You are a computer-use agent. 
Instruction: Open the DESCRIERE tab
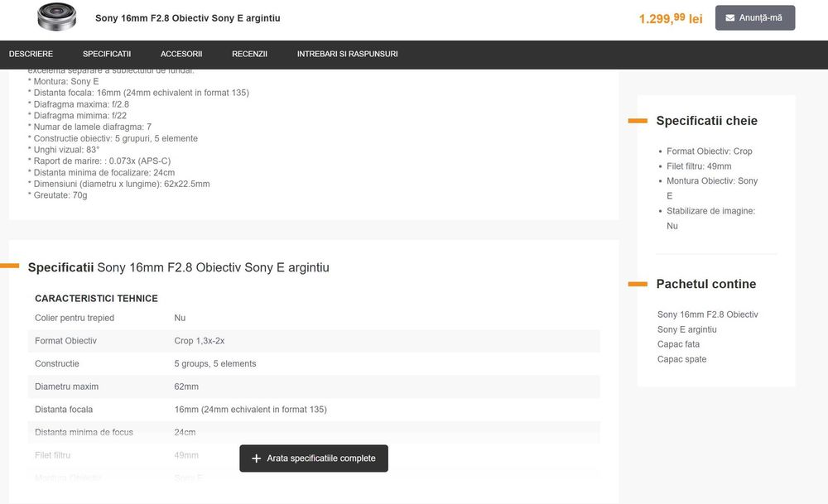click(31, 54)
